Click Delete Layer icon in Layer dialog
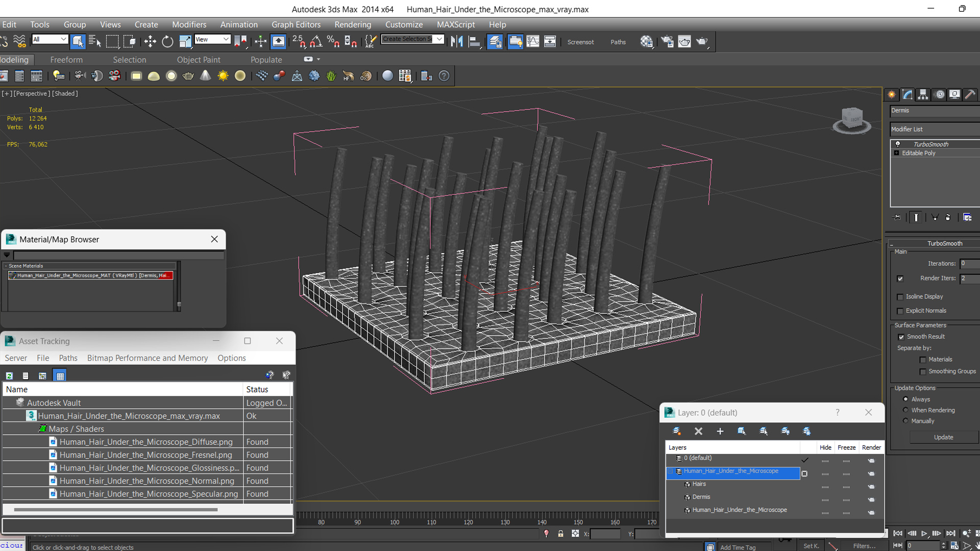 698,431
